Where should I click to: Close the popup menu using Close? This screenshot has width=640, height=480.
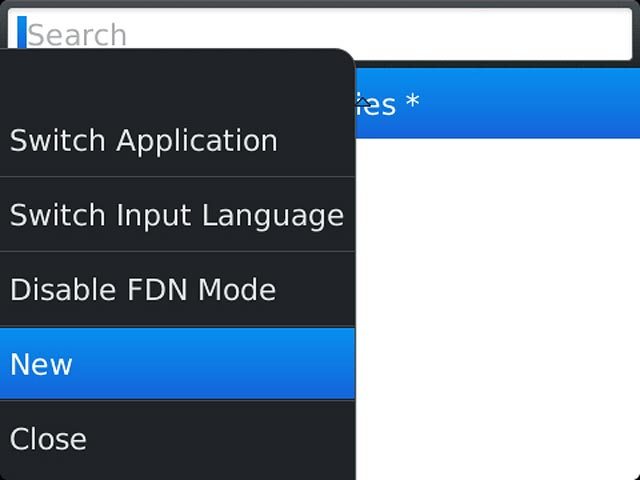[x=177, y=439]
